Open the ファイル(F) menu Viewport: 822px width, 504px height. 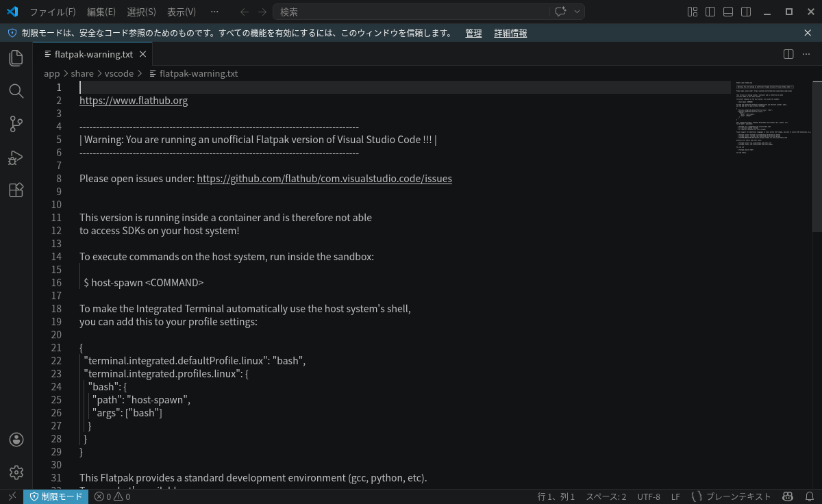pyautogui.click(x=53, y=12)
